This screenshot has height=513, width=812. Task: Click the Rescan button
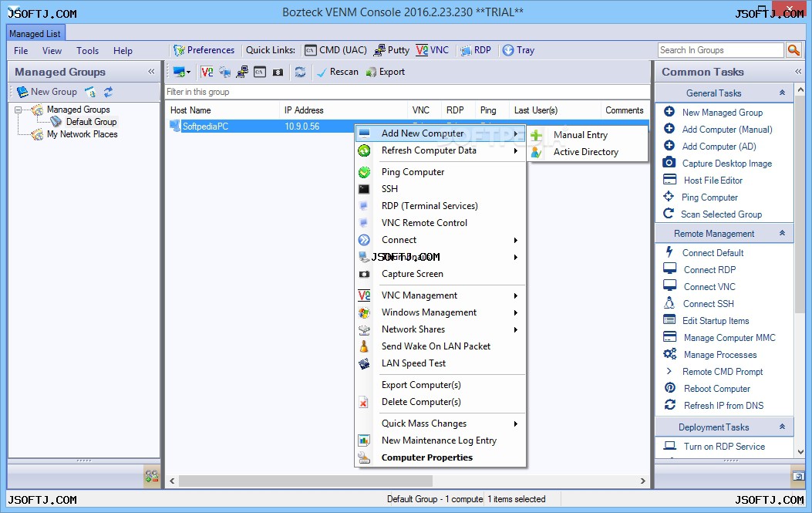tap(337, 72)
